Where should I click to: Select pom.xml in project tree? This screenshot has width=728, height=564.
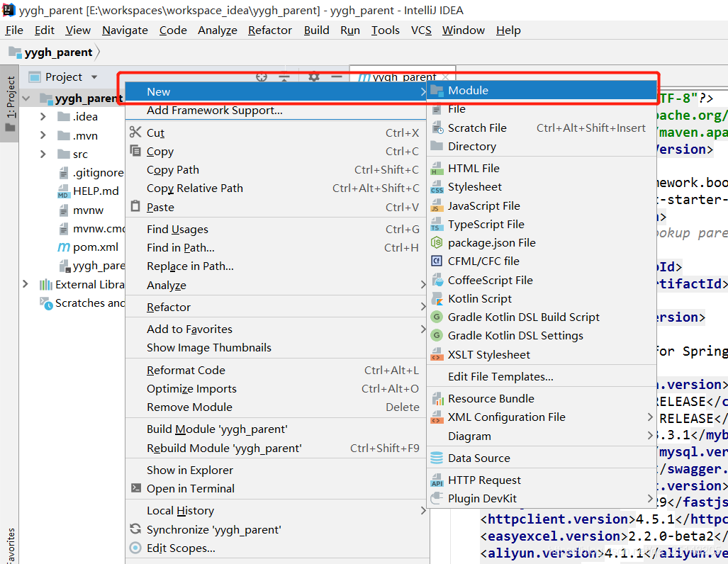96,247
